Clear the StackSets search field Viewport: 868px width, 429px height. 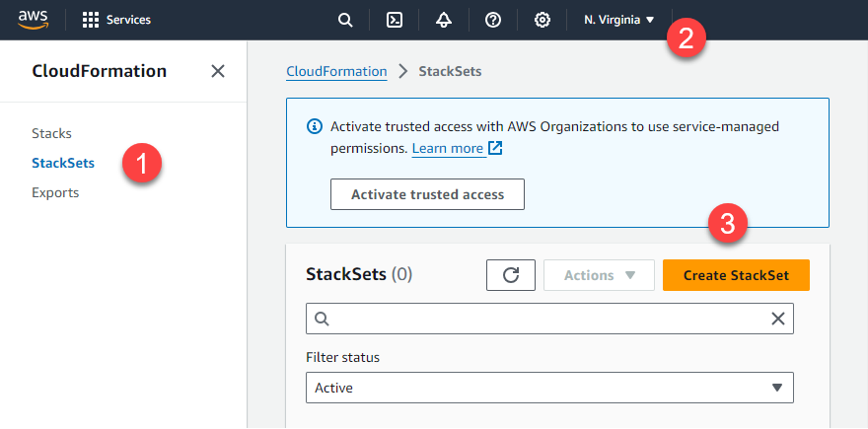tap(777, 319)
